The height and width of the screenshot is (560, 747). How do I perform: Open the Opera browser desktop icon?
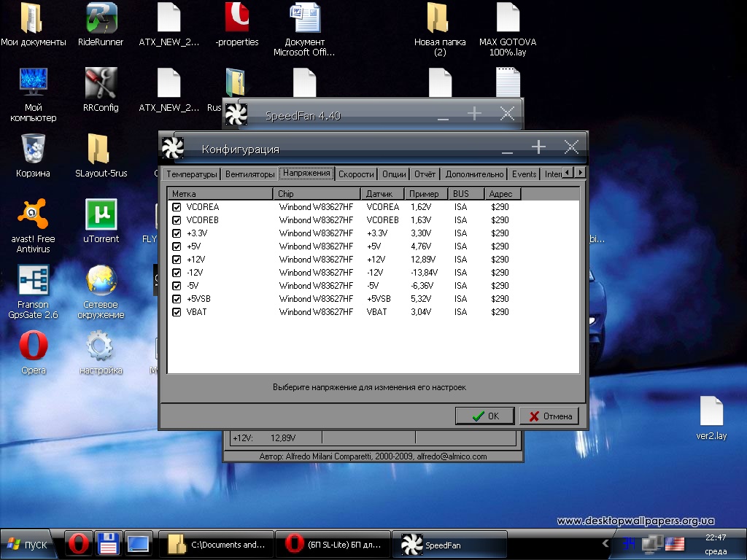34,346
